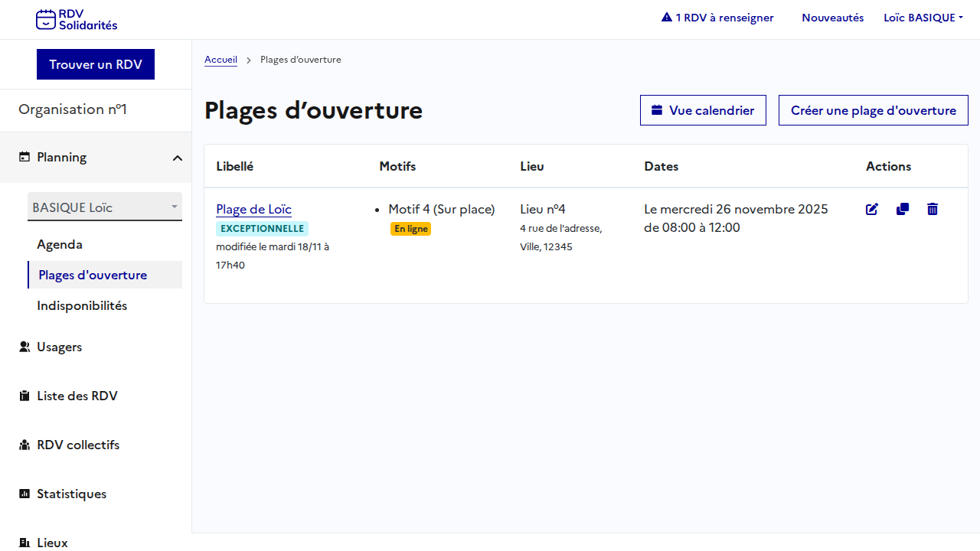Open Liste des RDV page
The width and height of the screenshot is (980, 551).
pos(77,396)
